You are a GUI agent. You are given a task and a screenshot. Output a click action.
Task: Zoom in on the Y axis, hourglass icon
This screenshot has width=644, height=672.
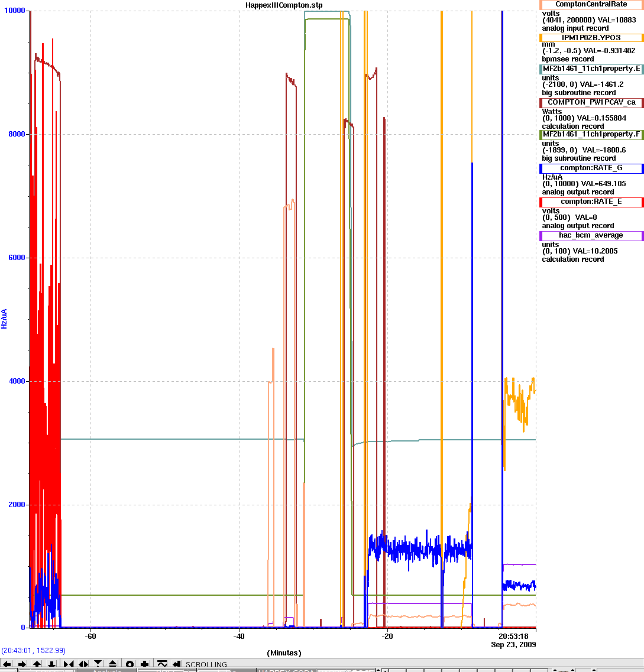pos(98,664)
